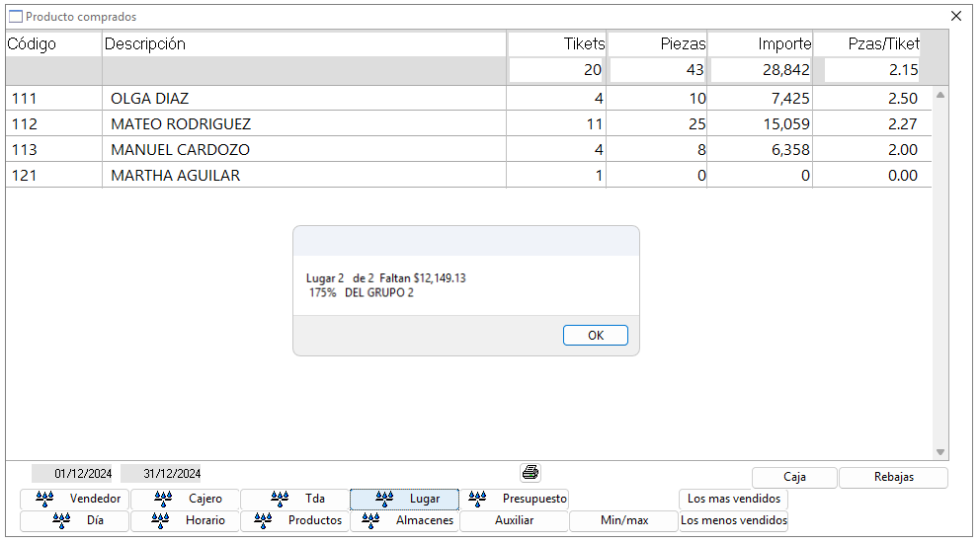
Task: Click the printer icon
Action: [531, 473]
